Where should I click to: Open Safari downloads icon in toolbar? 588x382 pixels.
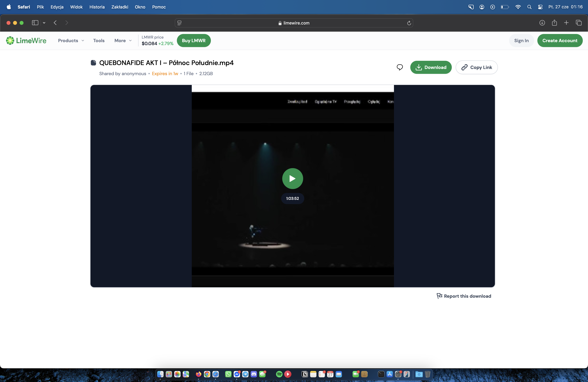(542, 23)
